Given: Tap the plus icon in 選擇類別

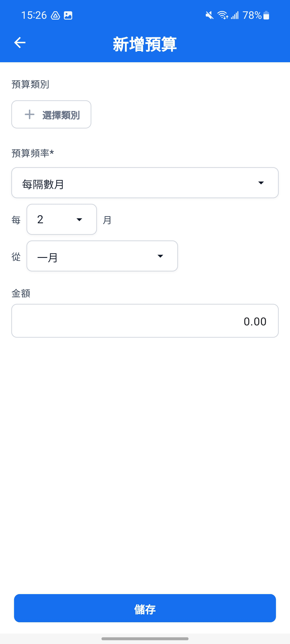Looking at the screenshot, I should coord(30,115).
